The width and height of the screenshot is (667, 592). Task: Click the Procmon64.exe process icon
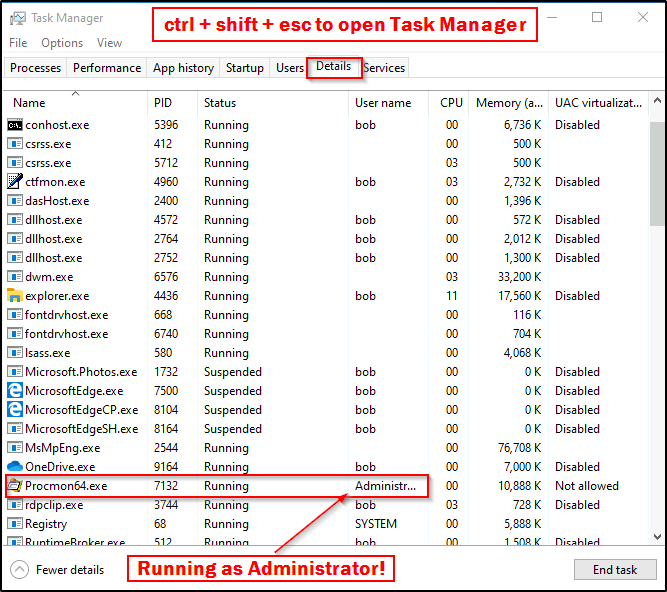(x=15, y=486)
